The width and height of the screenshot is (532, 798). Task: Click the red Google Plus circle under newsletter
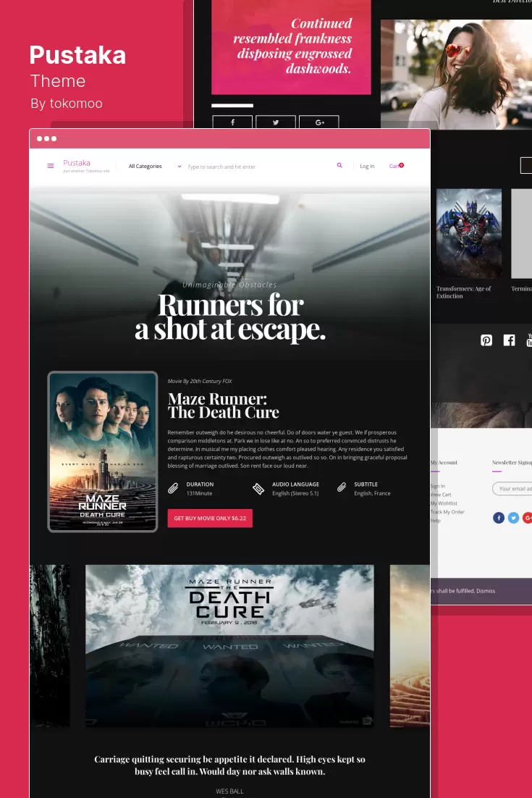[528, 518]
